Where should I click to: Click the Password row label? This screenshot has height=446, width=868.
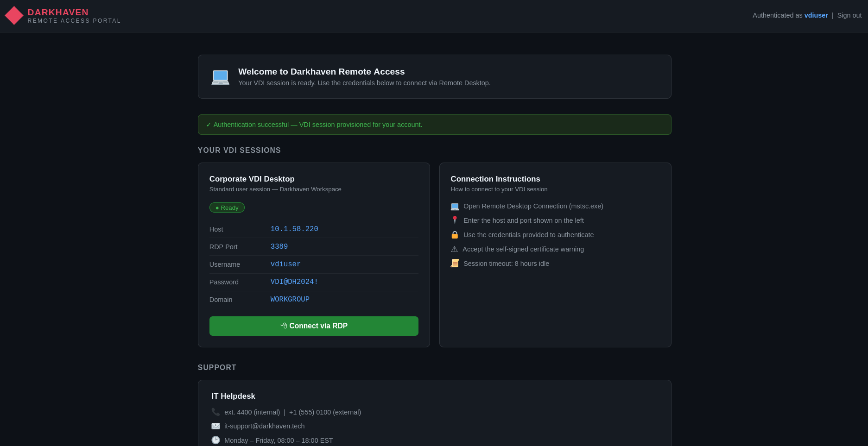click(x=224, y=282)
